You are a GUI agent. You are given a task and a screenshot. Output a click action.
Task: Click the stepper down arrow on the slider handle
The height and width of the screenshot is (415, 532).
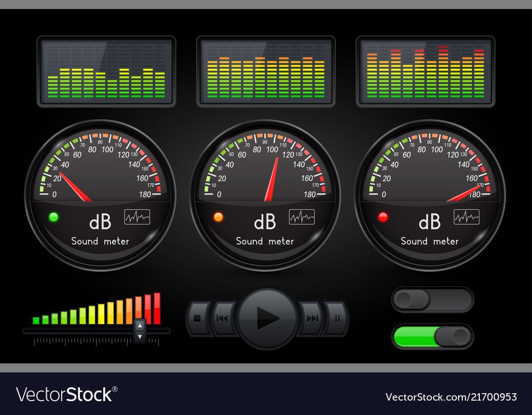[139, 335]
